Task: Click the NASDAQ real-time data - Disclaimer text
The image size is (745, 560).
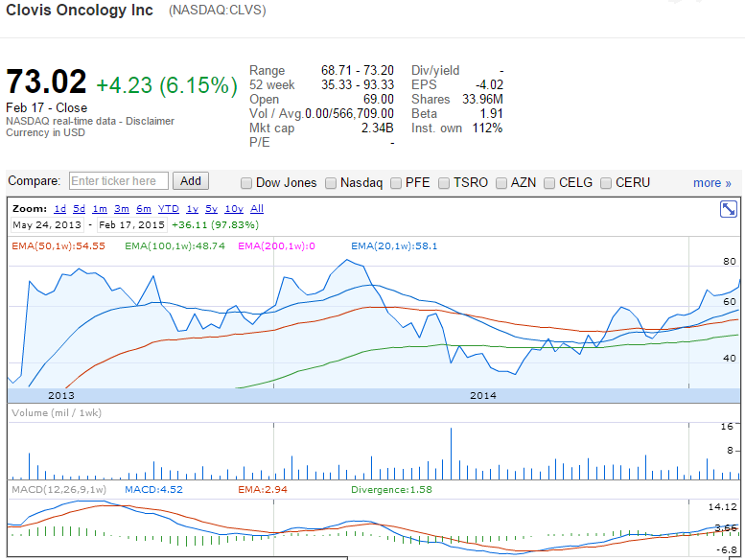Action: (90, 121)
